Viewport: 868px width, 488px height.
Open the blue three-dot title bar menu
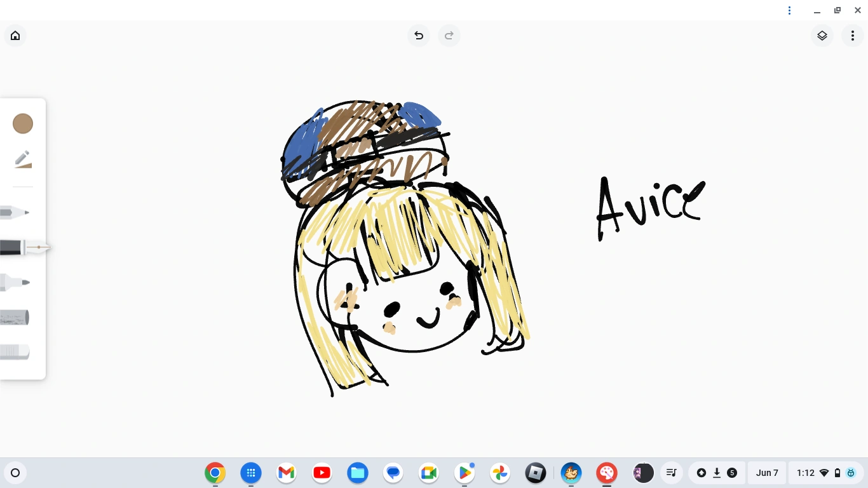pyautogui.click(x=789, y=10)
